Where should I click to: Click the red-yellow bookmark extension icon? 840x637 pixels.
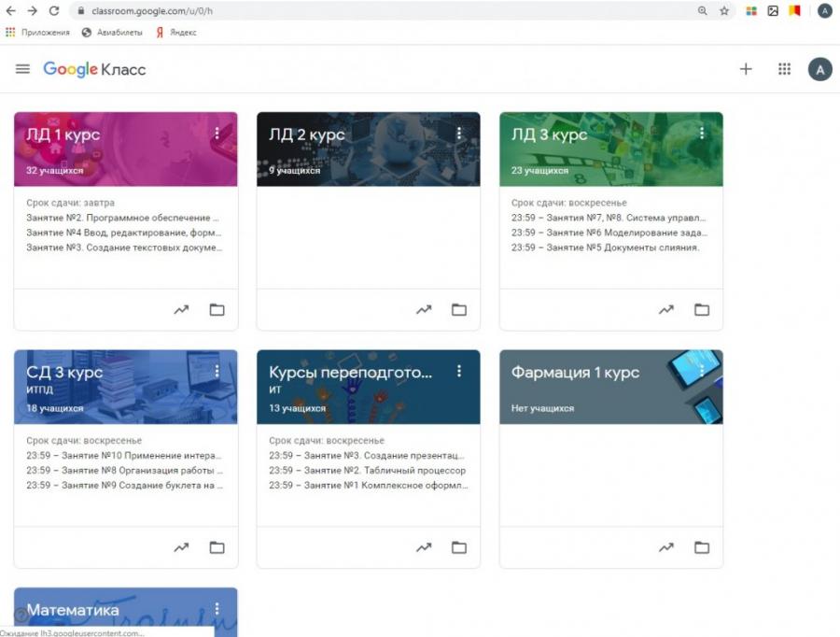794,10
